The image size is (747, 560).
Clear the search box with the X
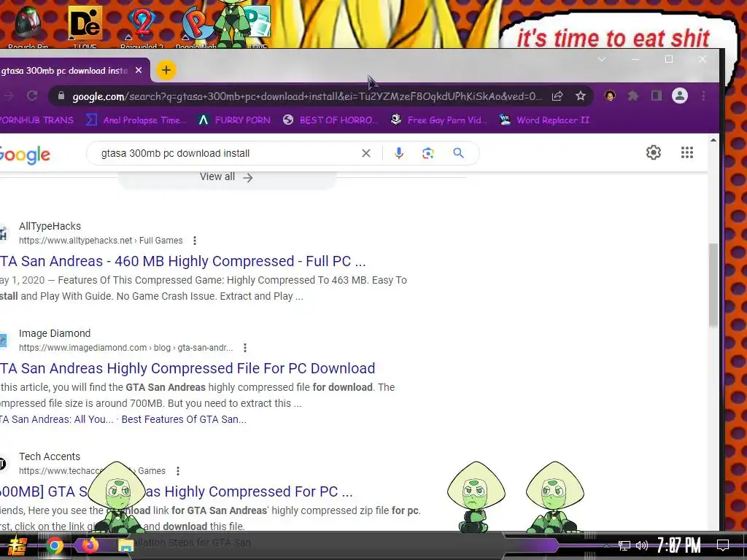366,153
